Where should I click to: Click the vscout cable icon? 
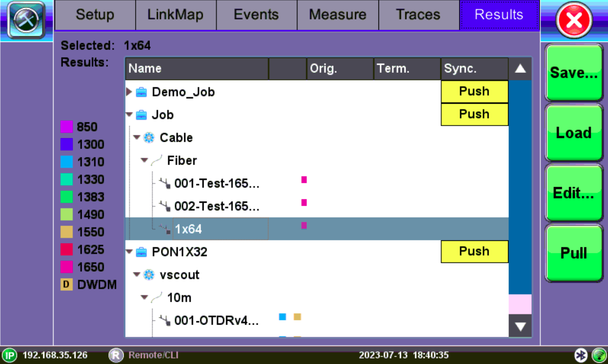[x=149, y=275]
